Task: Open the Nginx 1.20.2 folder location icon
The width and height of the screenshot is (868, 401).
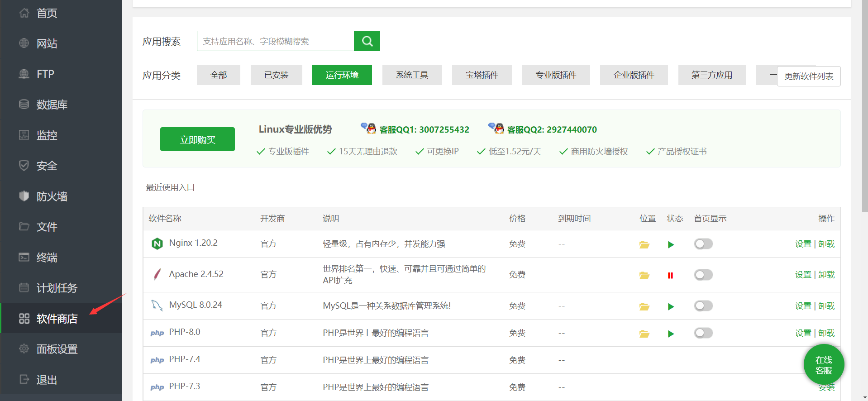Action: click(x=644, y=244)
